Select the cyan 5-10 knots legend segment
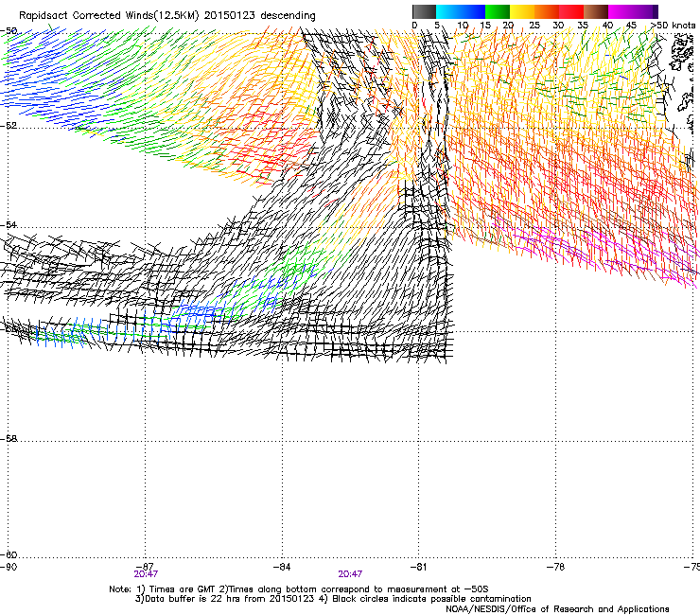This screenshot has width=700, height=615. pos(448,11)
